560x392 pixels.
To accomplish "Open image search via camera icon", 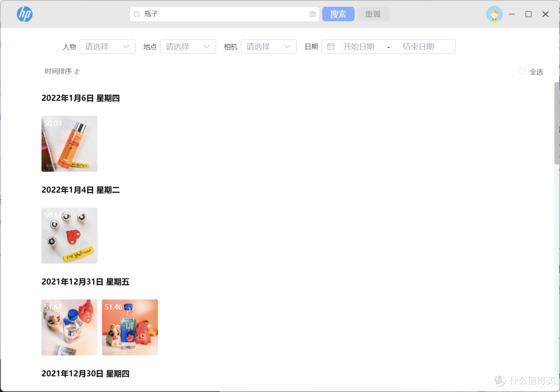I will point(313,15).
